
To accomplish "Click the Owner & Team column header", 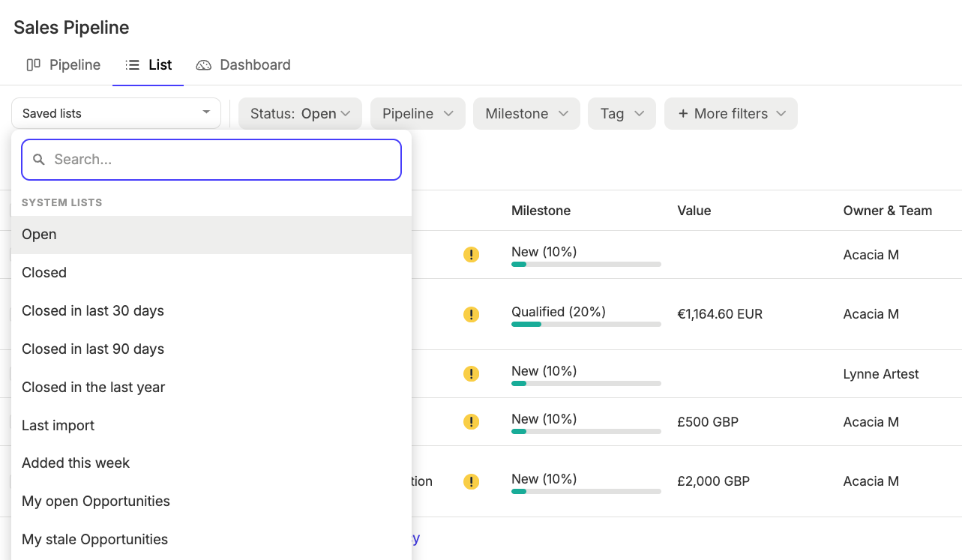I will click(888, 211).
